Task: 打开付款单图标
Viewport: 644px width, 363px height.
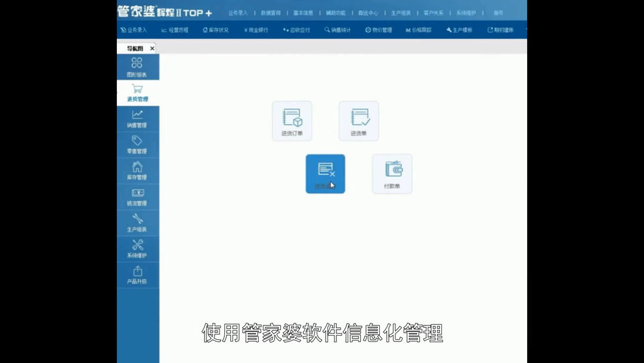Action: click(x=392, y=174)
